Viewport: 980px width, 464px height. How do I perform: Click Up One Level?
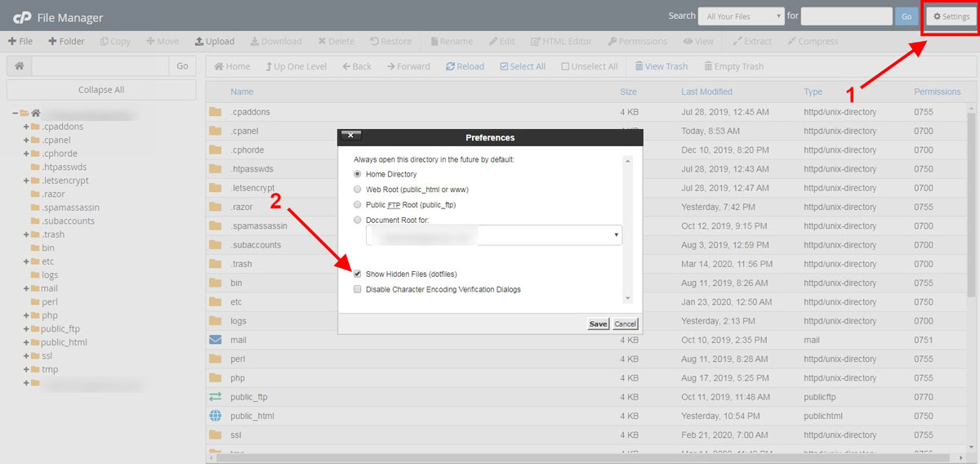click(x=296, y=67)
